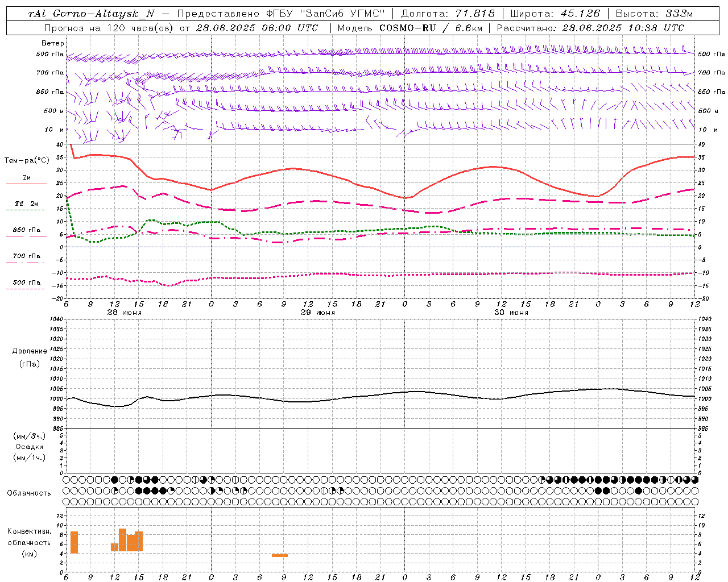The image size is (728, 582).
Task: Click the 'Облачность' cloud cover label
Action: [29, 493]
